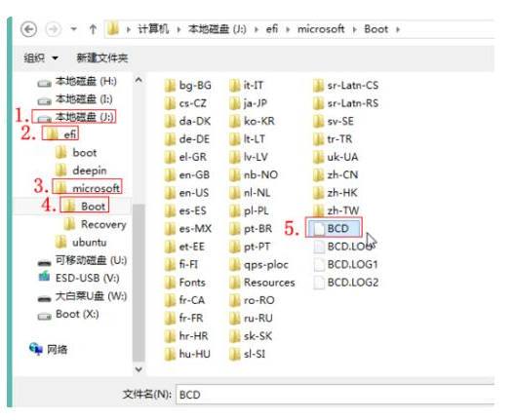This screenshot has width=514, height=420.
Task: Click the Back navigation arrow
Action: click(x=29, y=29)
